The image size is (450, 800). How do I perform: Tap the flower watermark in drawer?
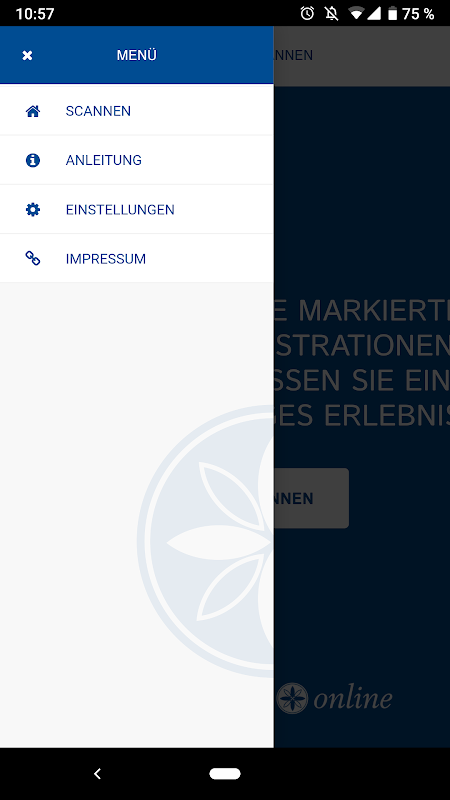point(206,541)
